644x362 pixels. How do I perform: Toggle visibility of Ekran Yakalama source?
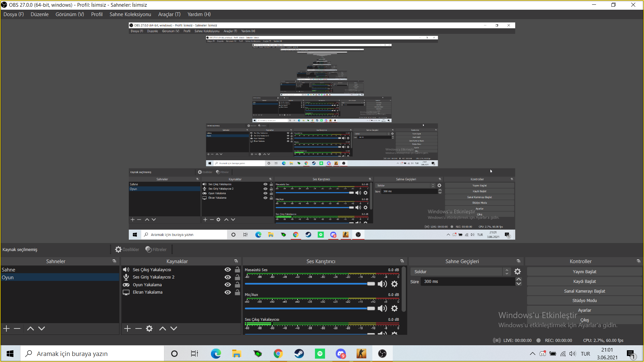pos(228,292)
